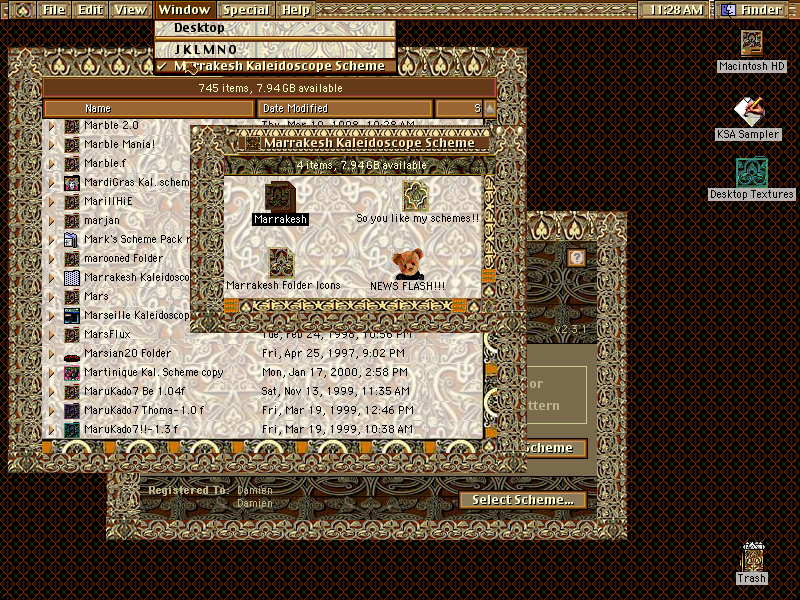This screenshot has height=600, width=800.
Task: Sort the list by Date Modified column
Action: pyautogui.click(x=345, y=108)
